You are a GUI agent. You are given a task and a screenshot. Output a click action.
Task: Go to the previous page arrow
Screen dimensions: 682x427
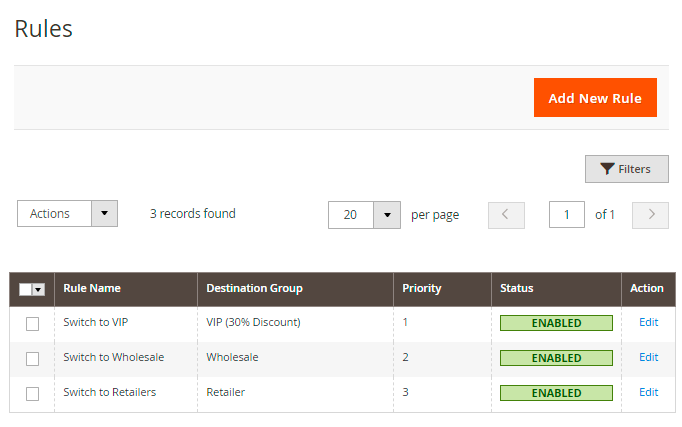click(506, 214)
